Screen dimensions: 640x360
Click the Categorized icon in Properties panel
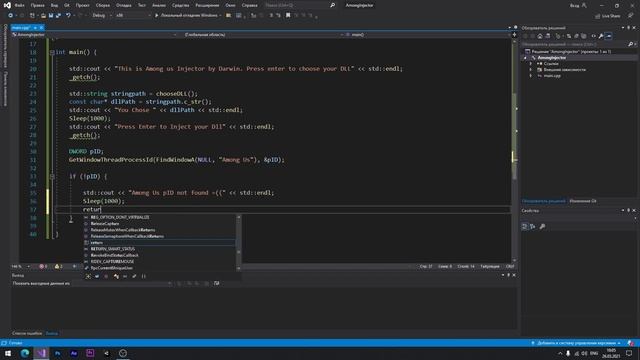click(x=525, y=227)
